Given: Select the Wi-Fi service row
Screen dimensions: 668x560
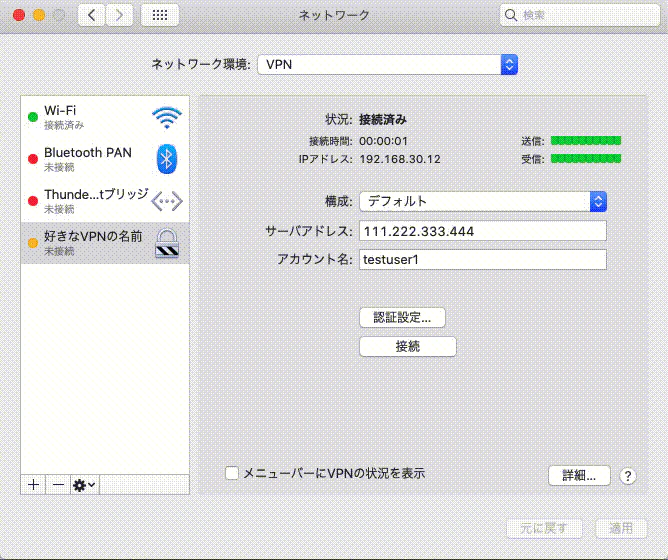Looking at the screenshot, I should tap(105, 117).
